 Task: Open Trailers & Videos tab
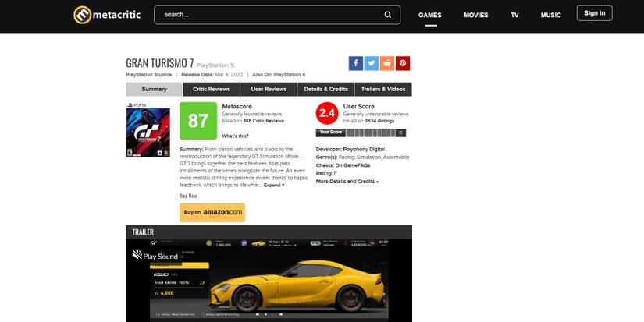coord(383,89)
